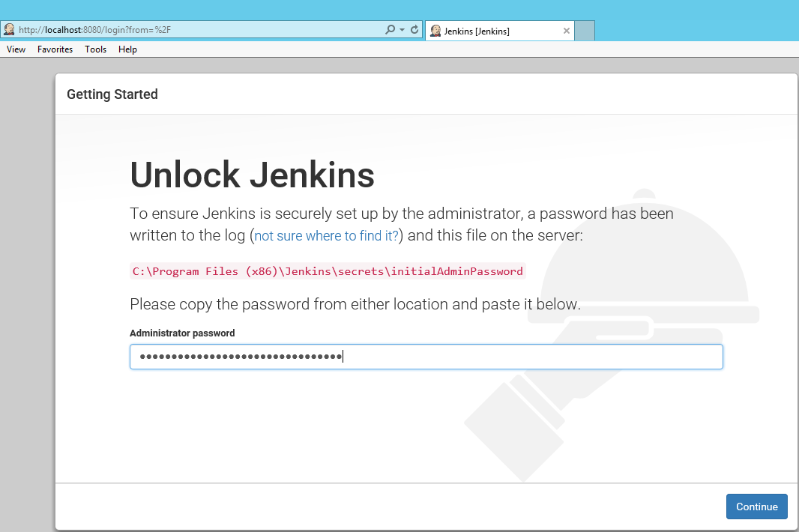799x532 pixels.
Task: Click the initialAdminPassword file path text
Action: 328,271
